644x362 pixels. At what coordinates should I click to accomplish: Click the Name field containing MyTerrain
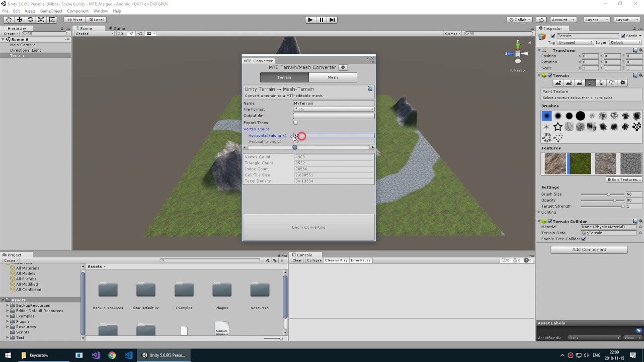(x=334, y=103)
